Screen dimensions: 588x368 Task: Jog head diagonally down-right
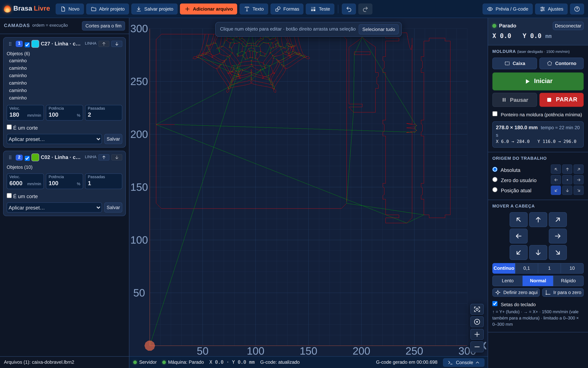click(x=558, y=252)
